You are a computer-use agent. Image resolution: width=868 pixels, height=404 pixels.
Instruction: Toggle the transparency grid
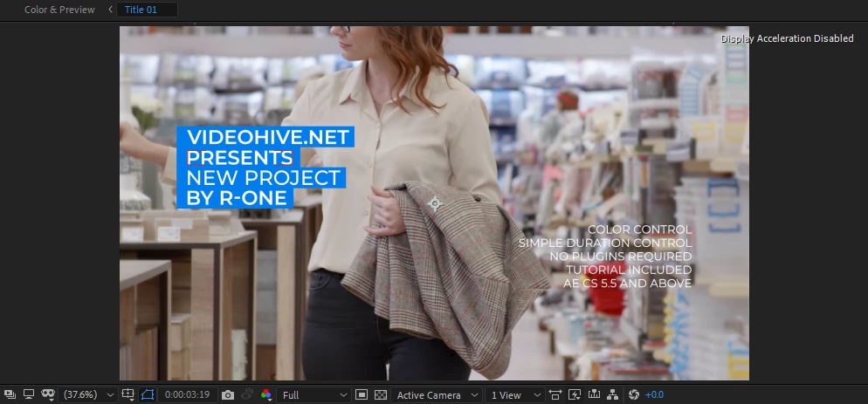[x=381, y=394]
